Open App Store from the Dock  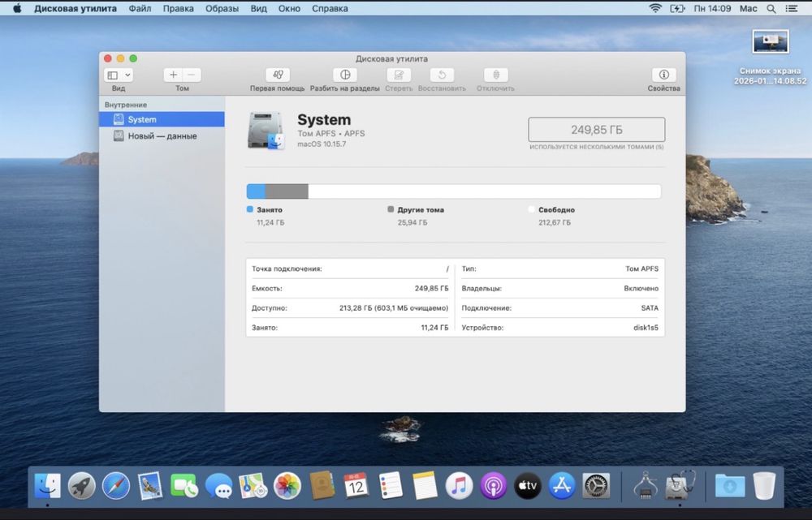click(562, 486)
